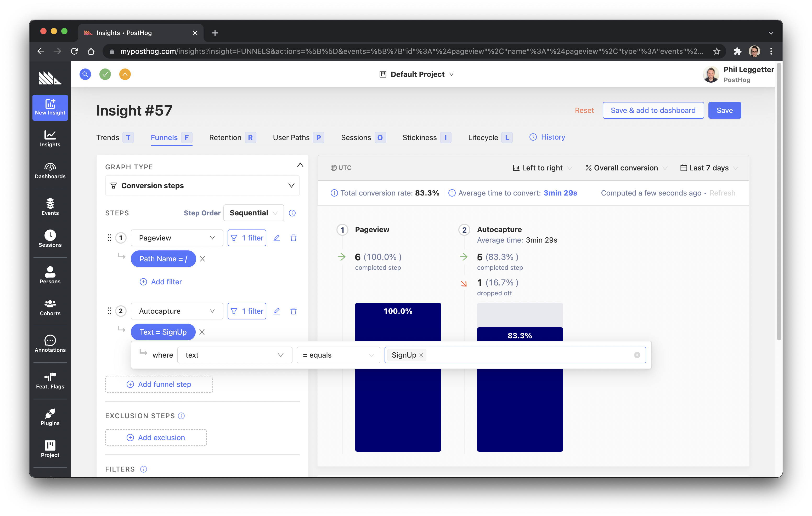Open Annotations in the sidebar
812x516 pixels.
pos(50,344)
